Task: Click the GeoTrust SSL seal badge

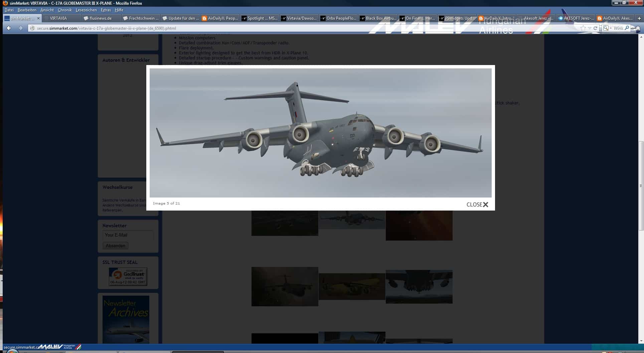Action: point(128,276)
